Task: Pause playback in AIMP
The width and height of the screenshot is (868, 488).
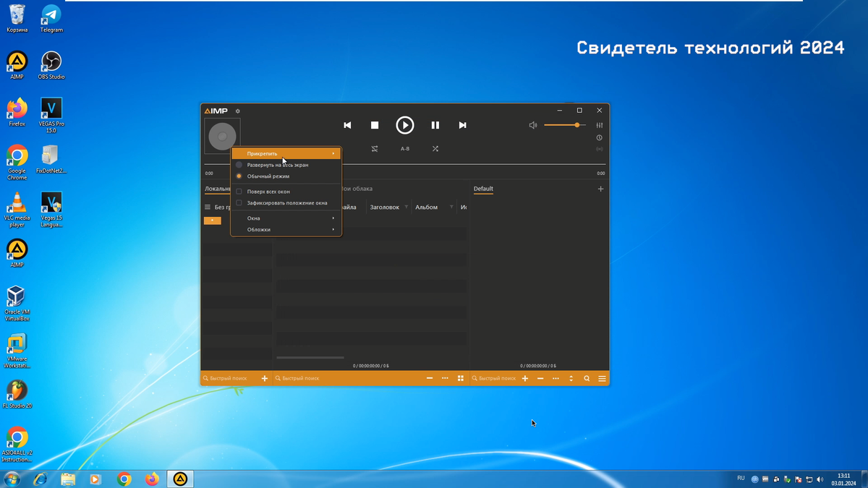Action: tap(435, 125)
